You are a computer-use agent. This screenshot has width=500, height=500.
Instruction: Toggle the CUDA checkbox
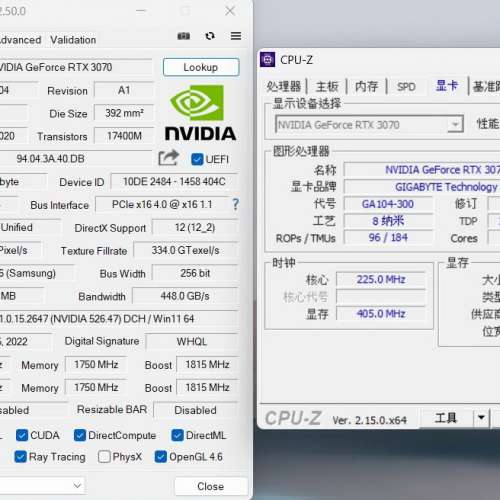[22, 435]
